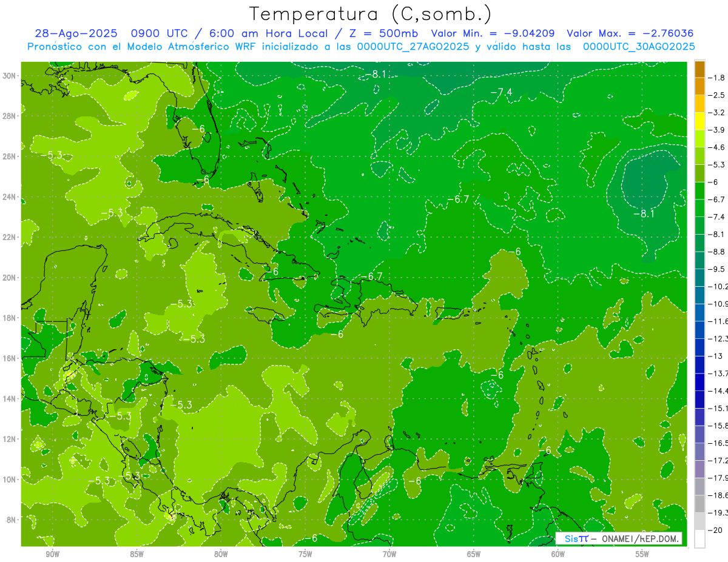
Task: Click the 70W longitude axis label
Action: point(389,554)
